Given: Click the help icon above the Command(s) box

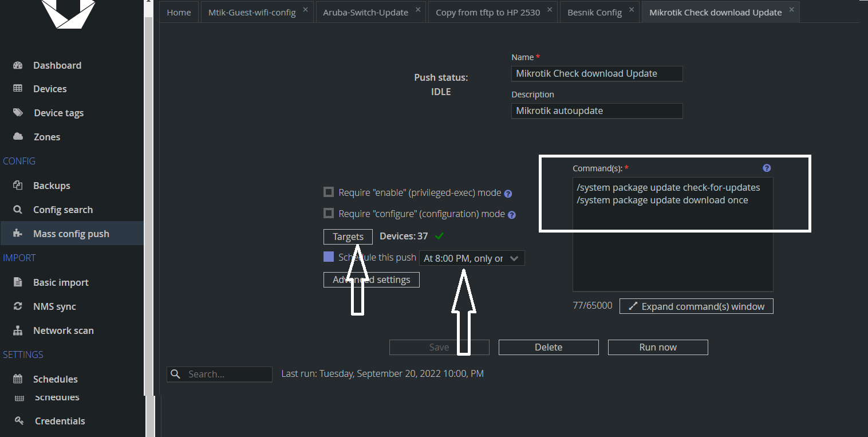Looking at the screenshot, I should (x=767, y=168).
